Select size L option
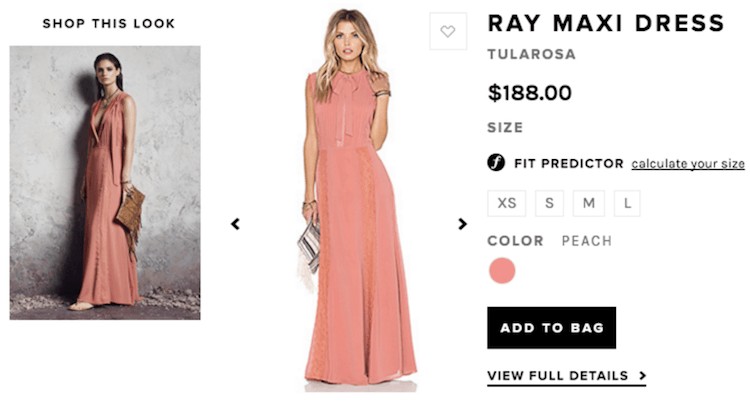This screenshot has height=412, width=750. point(627,203)
